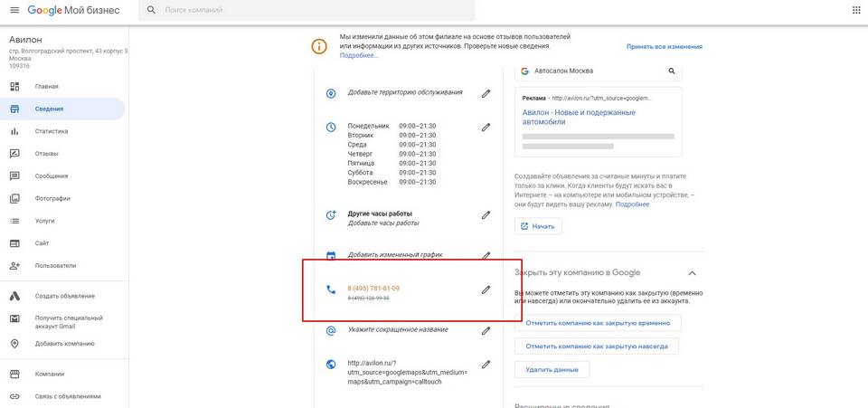This screenshot has height=408, width=868.
Task: Edit business hours with pencil icon
Action: (486, 128)
